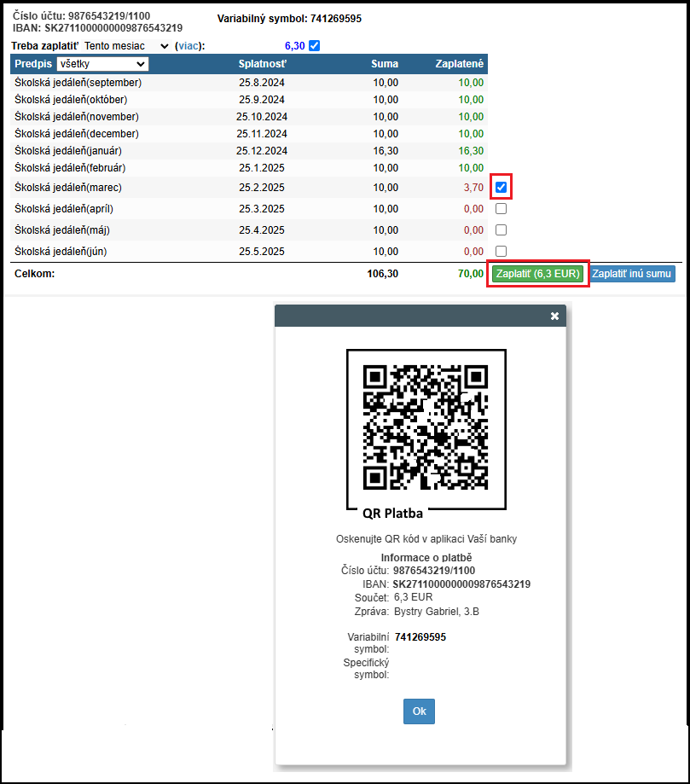This screenshot has width=690, height=784.
Task: Open the 'Tento mesiac' period dropdown
Action: point(126,46)
